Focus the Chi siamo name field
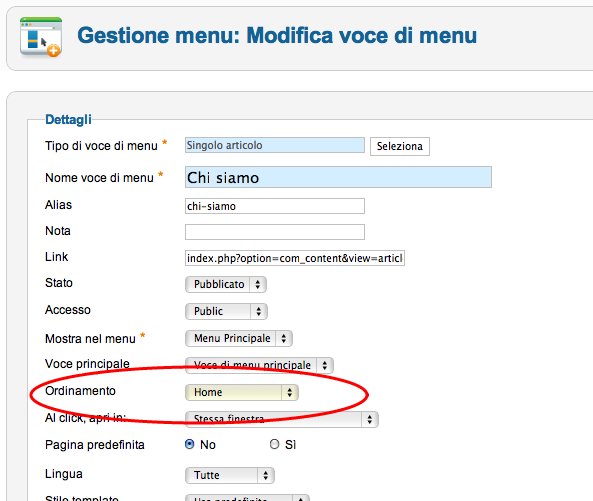 pos(338,177)
